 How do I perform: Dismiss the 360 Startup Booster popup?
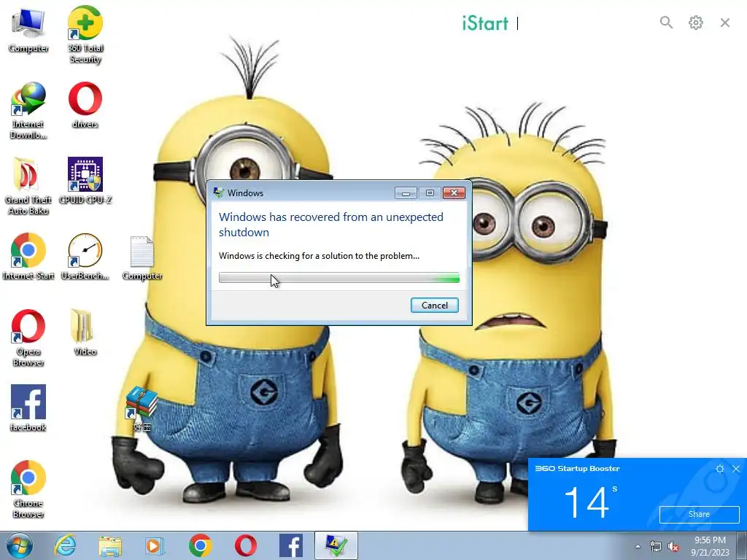pos(736,469)
